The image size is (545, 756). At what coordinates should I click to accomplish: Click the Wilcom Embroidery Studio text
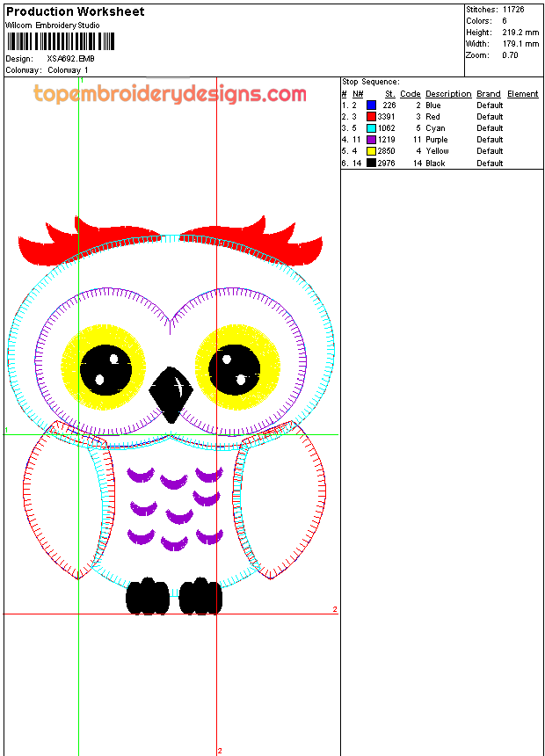[x=53, y=25]
